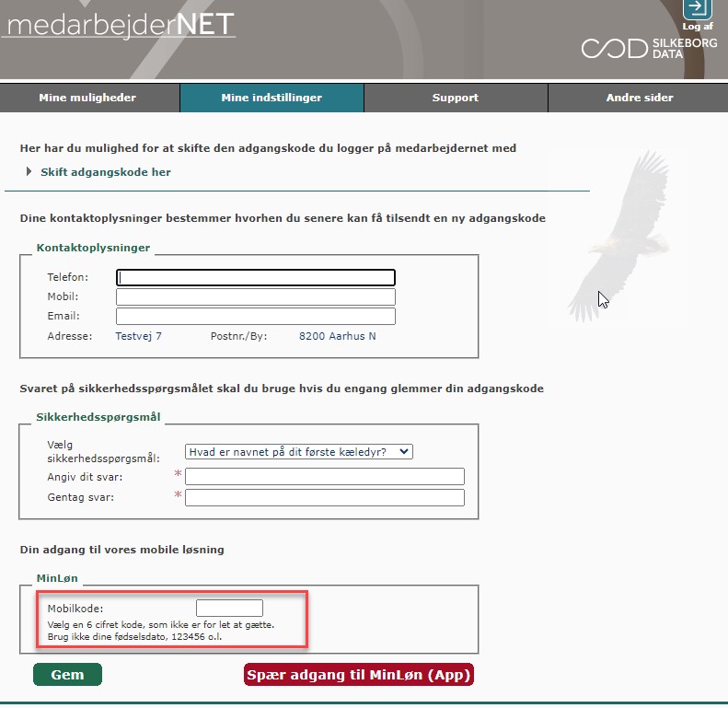The height and width of the screenshot is (708, 728).
Task: Go to the Andre sider tab
Action: coord(639,98)
